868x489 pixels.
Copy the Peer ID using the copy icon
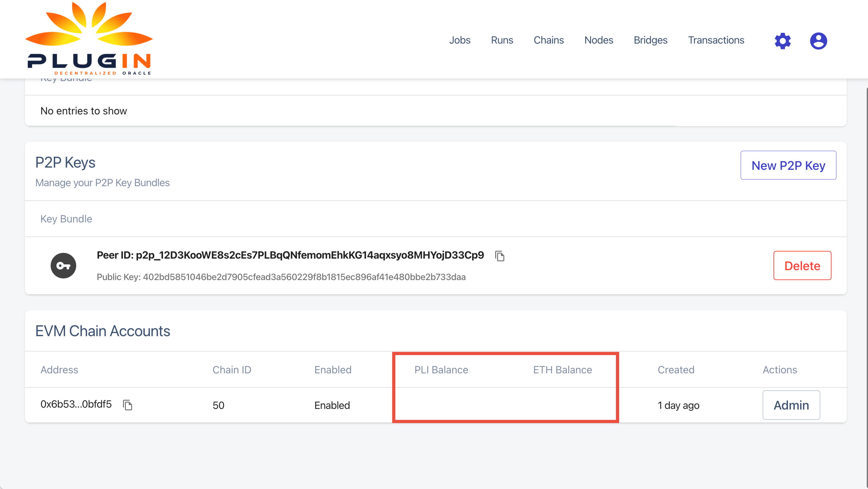click(499, 256)
